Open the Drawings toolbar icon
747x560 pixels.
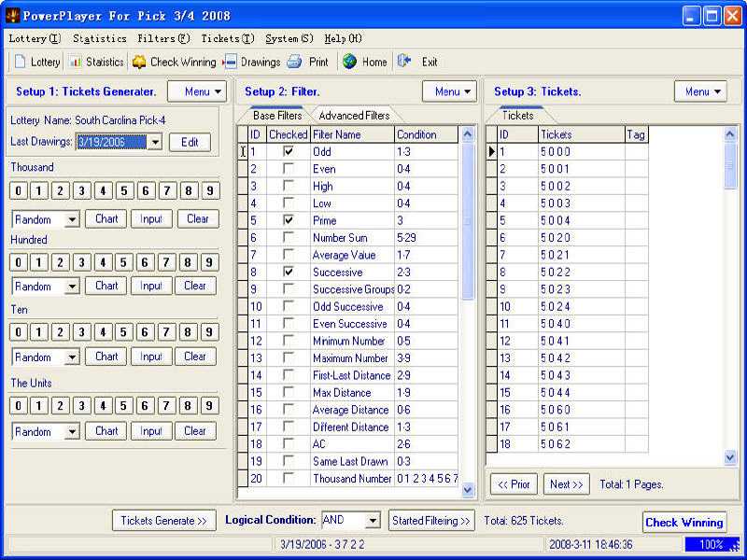(230, 62)
